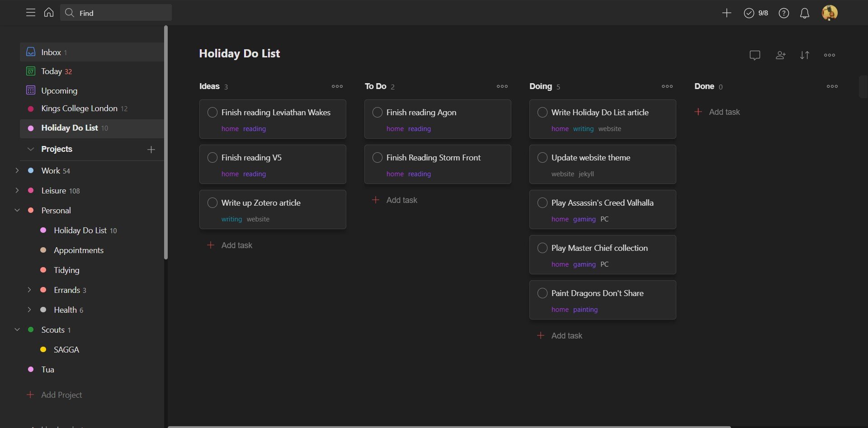Select Holiday Do List favorite entry
The image size is (868, 428).
point(92,128)
